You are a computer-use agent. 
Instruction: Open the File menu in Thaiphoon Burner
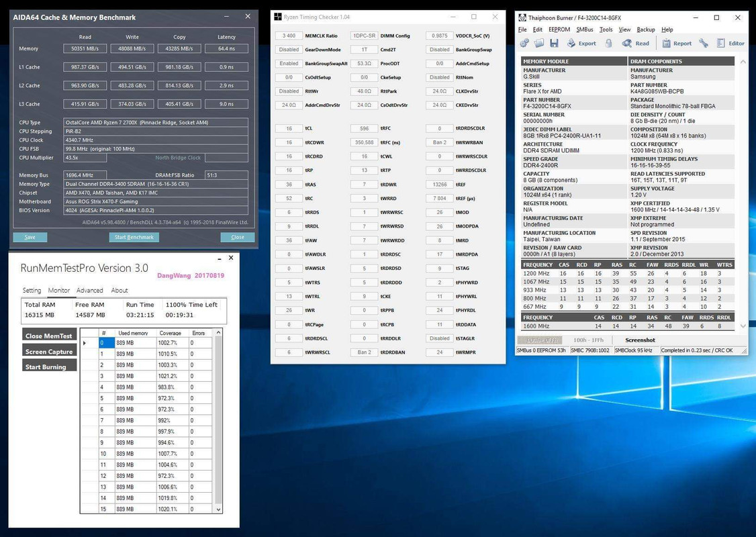(522, 30)
